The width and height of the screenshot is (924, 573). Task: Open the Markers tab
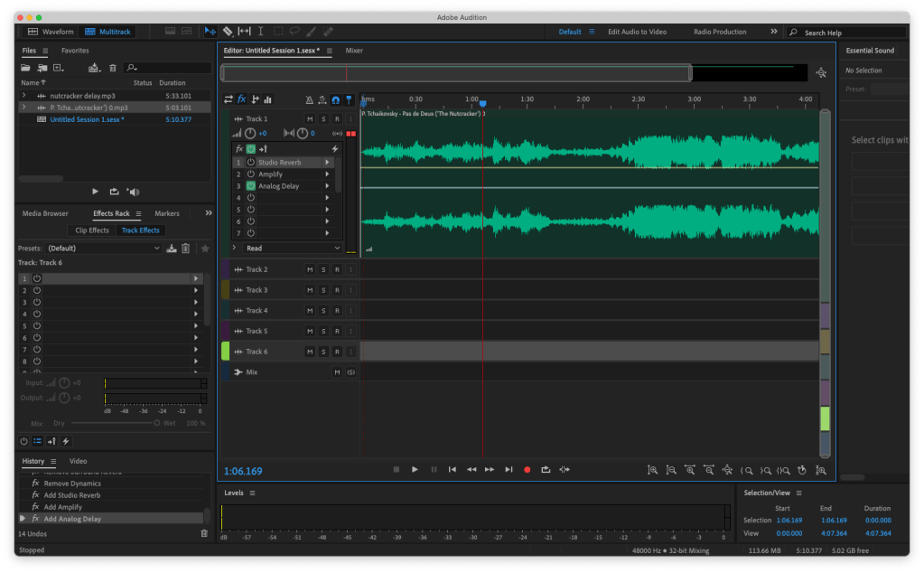pos(167,213)
